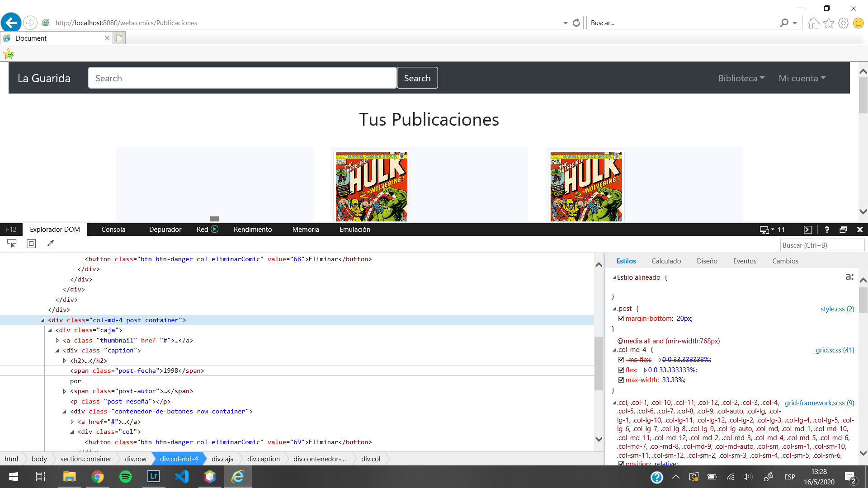Open browser Tools gear icon

point(843,23)
